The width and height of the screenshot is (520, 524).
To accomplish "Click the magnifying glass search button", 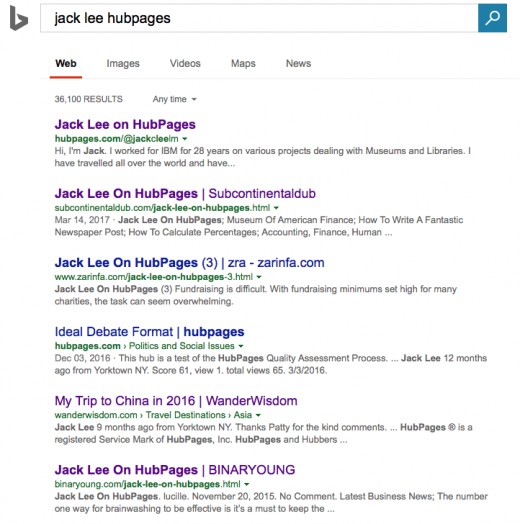I will [492, 18].
